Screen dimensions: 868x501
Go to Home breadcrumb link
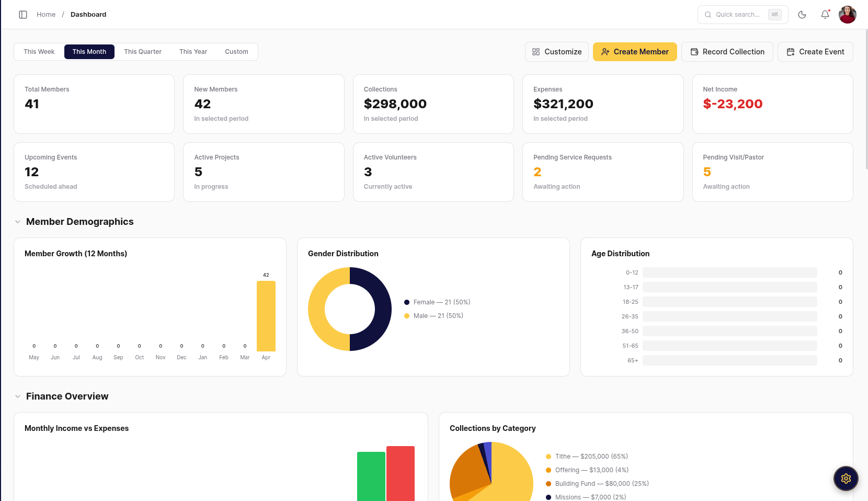point(46,15)
